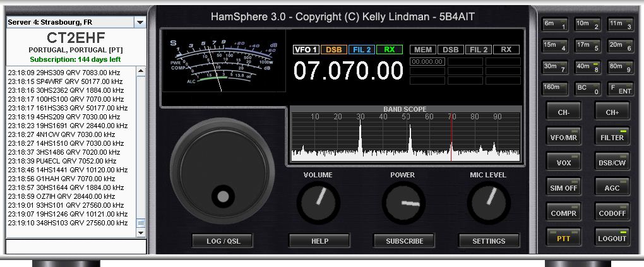The image size is (644, 267).
Task: Click Subscription: 144 days left text
Action: [76, 59]
